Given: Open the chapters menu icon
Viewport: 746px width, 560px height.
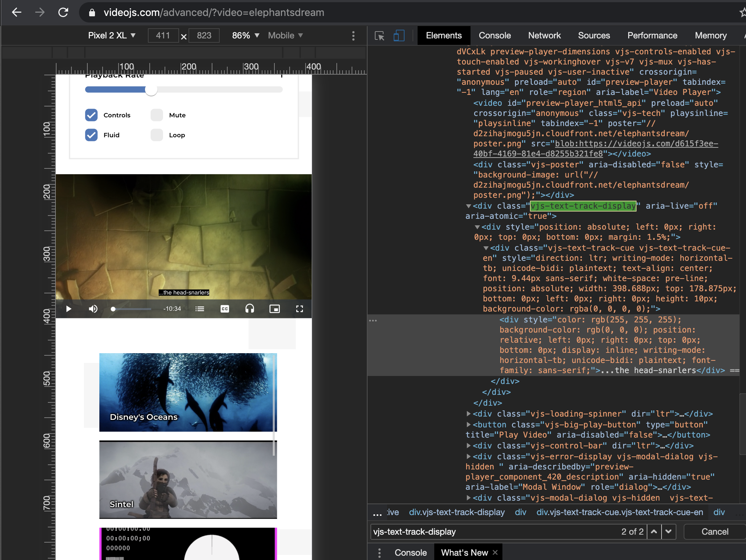Looking at the screenshot, I should click(x=200, y=309).
